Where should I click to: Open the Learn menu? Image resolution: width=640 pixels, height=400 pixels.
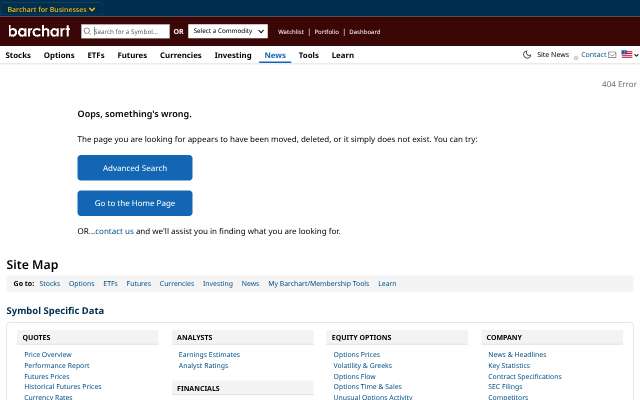[x=343, y=55]
